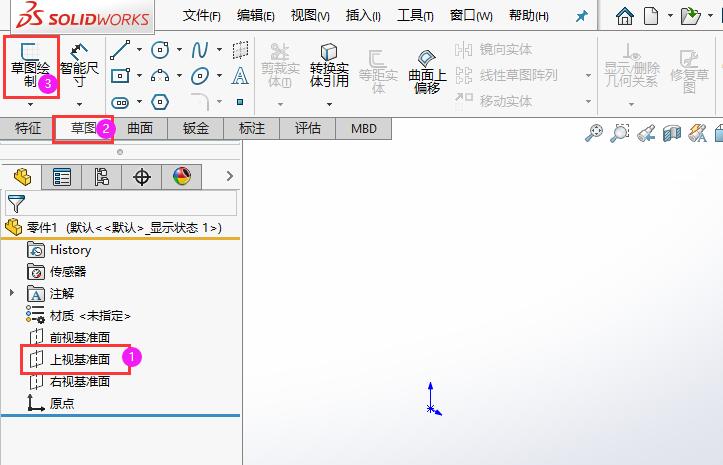Select the 传感器 tree item
The width and height of the screenshot is (723, 465).
(56, 272)
